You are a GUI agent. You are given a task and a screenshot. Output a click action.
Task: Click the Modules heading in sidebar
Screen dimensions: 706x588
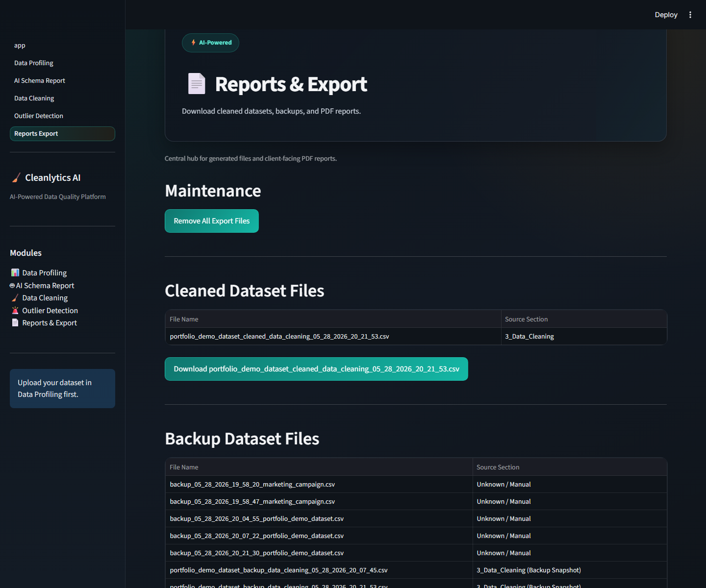click(25, 253)
